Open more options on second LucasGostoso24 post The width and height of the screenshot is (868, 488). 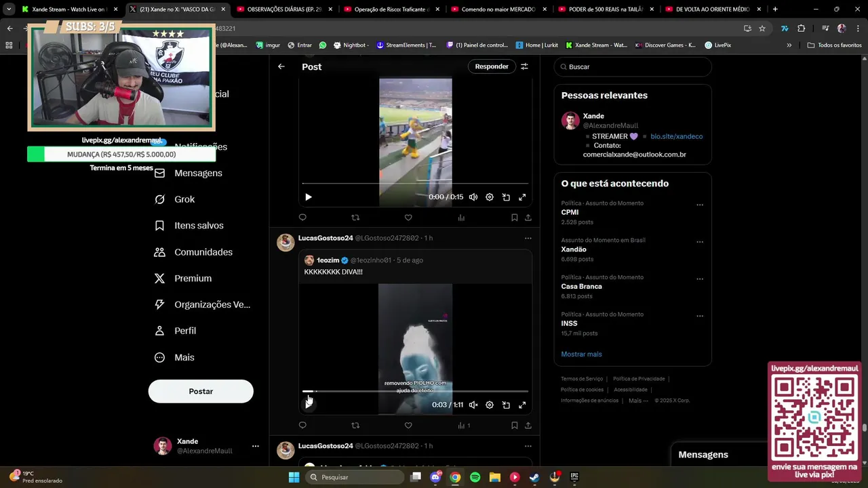click(x=528, y=446)
